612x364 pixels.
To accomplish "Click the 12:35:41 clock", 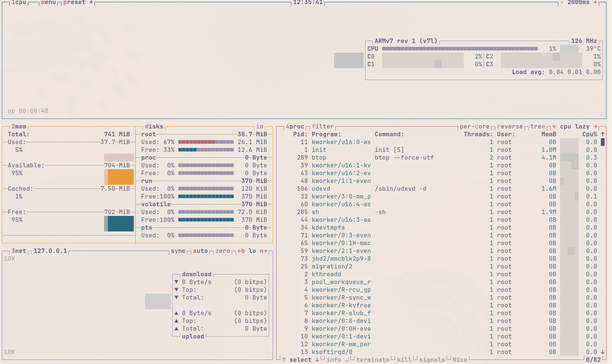I will click(x=308, y=2).
